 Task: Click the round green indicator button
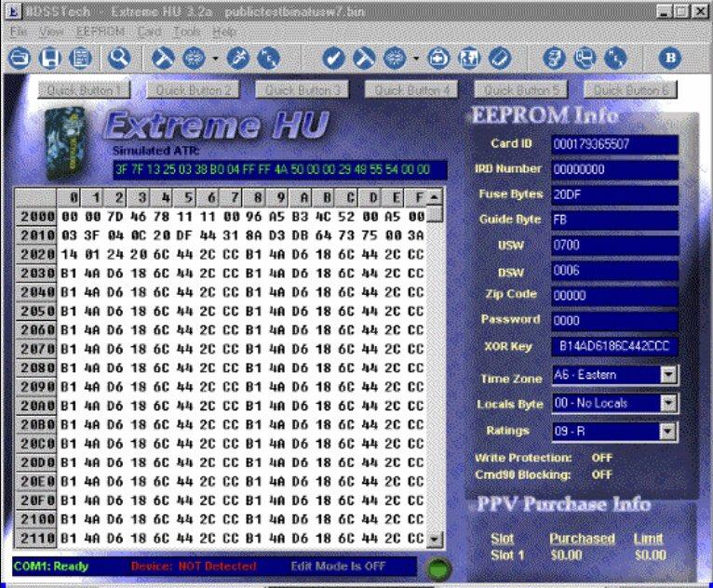[436, 568]
